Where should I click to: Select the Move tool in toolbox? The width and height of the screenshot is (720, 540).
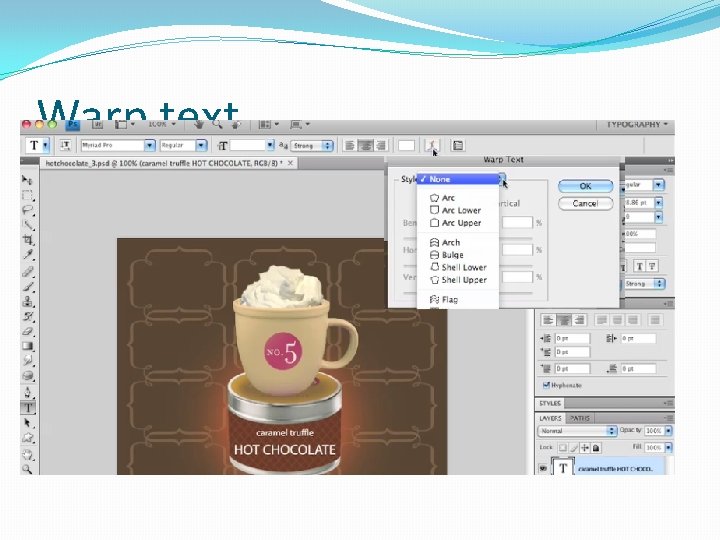[27, 180]
